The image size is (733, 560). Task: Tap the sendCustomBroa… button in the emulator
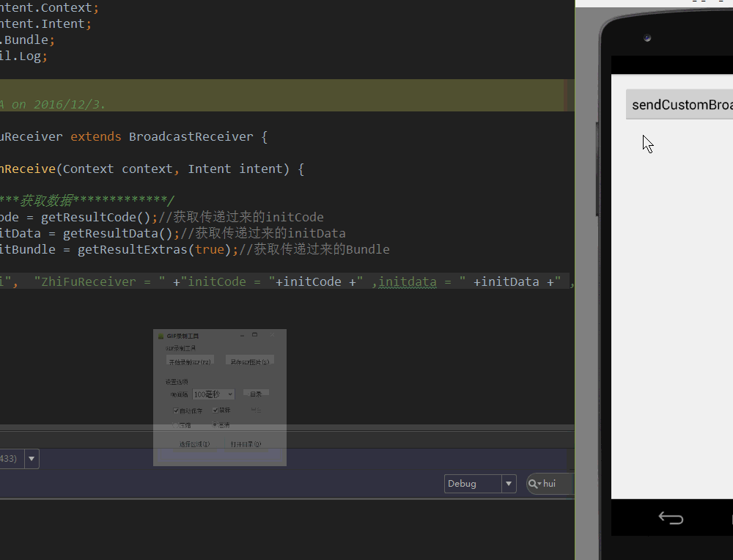coord(679,104)
